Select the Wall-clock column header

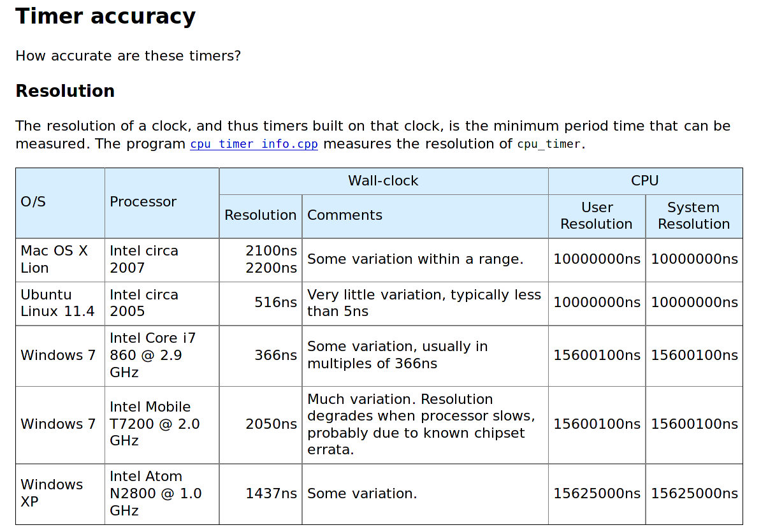click(382, 181)
